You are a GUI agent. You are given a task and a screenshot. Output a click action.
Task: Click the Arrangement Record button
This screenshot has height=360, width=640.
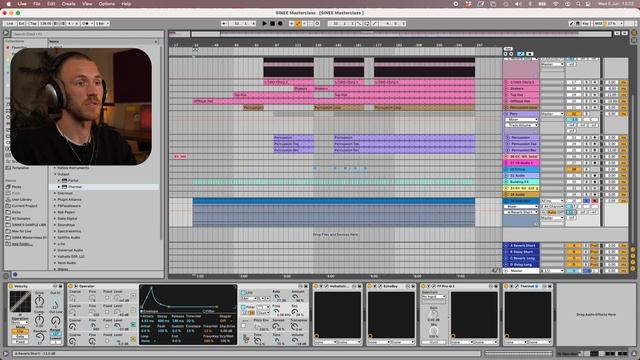pos(280,24)
